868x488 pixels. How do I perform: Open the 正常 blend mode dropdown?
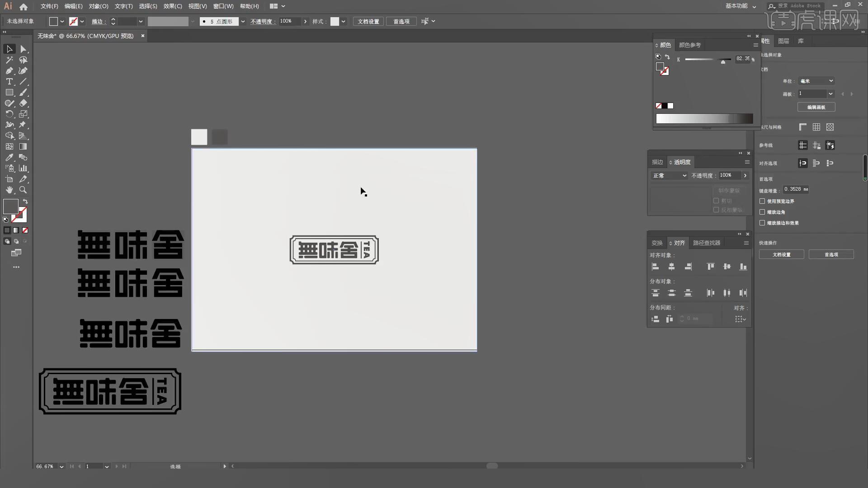(x=669, y=176)
